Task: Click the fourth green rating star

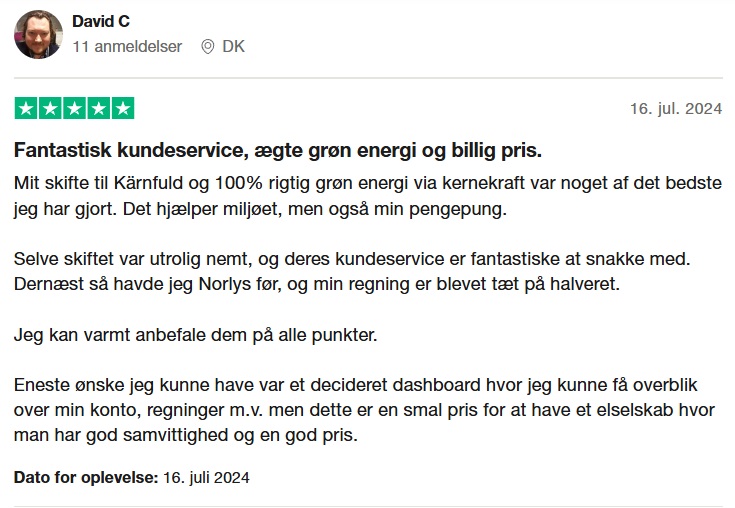Action: click(99, 108)
